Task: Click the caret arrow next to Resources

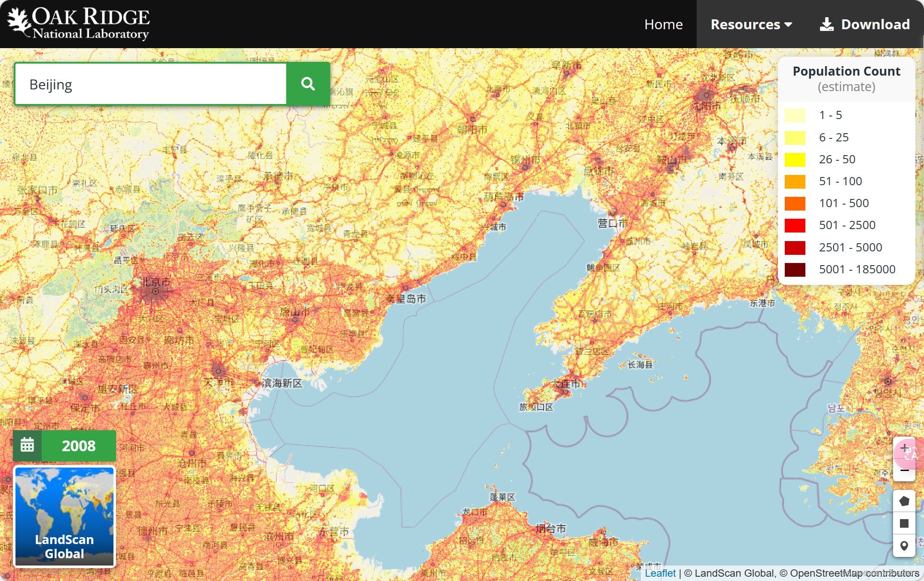Action: click(788, 25)
